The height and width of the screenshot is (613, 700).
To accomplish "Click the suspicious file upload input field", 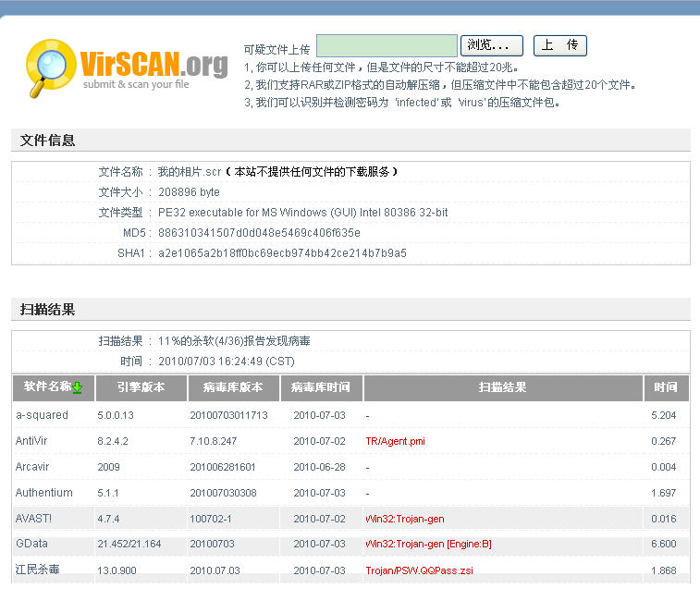I will [x=387, y=45].
